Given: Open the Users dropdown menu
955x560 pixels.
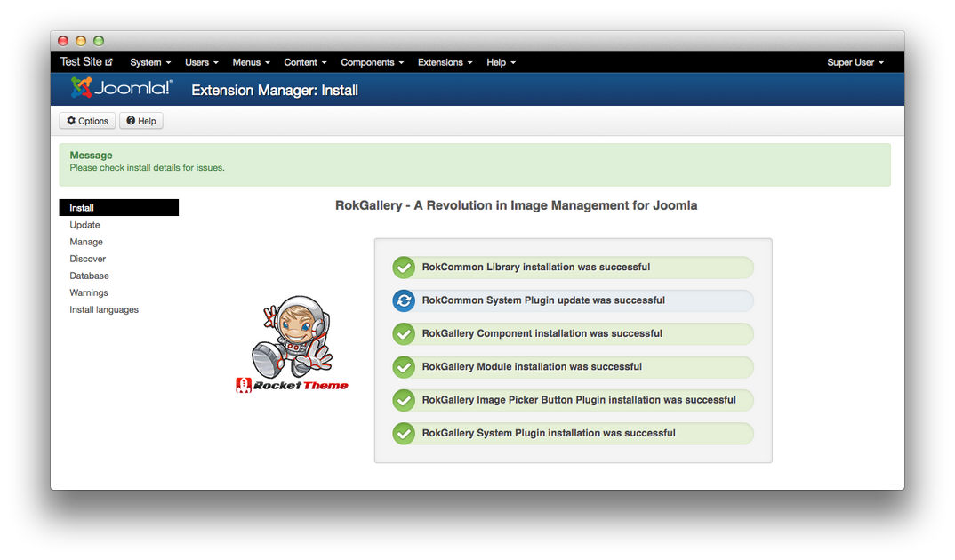Looking at the screenshot, I should 201,62.
